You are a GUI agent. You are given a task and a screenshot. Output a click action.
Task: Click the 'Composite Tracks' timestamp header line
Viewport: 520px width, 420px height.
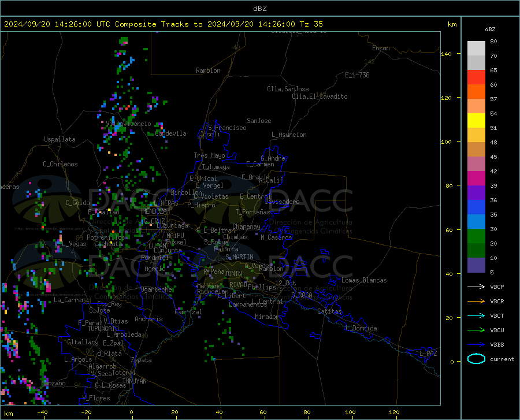pos(163,24)
